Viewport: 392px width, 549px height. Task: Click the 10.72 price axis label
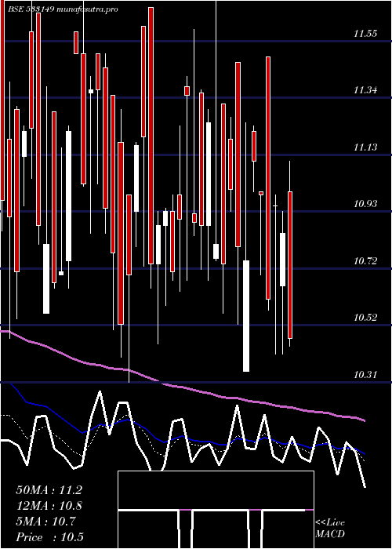click(x=365, y=261)
